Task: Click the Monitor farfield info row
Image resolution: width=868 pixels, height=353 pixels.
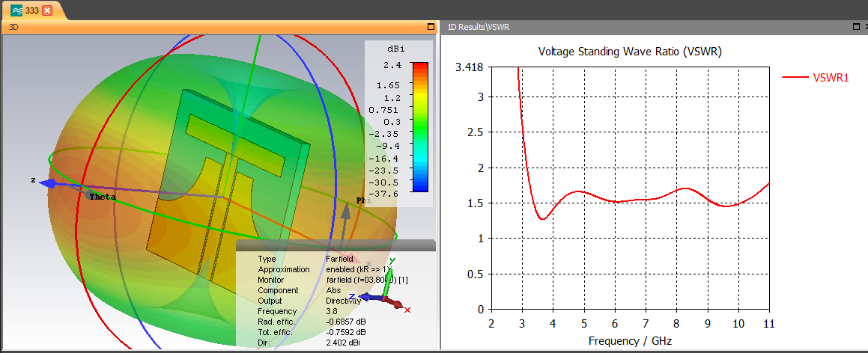Action: click(x=333, y=280)
